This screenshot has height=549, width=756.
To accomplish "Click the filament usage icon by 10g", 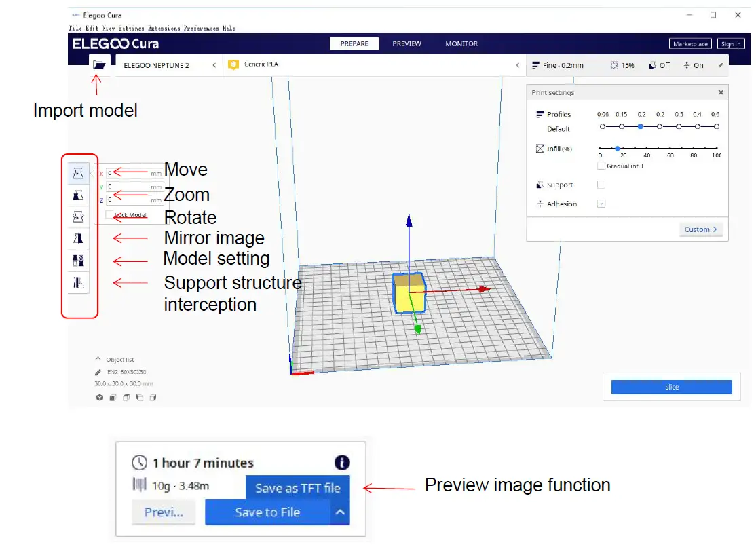I will [139, 484].
